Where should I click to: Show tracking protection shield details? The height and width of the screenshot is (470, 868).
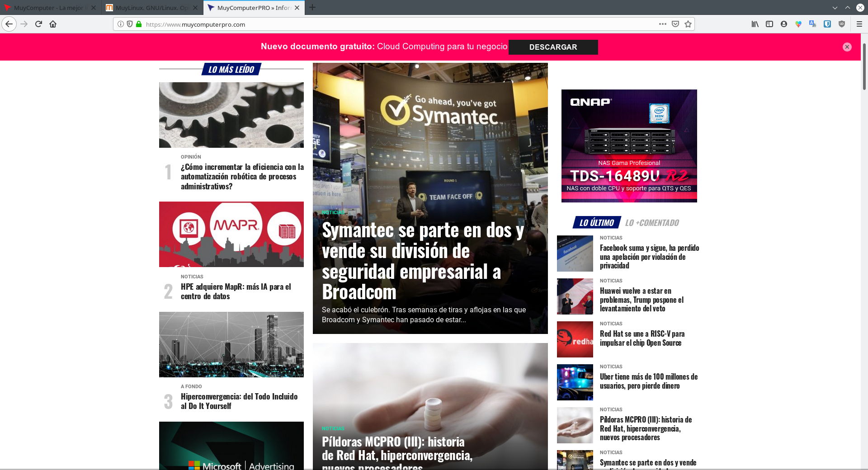pyautogui.click(x=130, y=24)
